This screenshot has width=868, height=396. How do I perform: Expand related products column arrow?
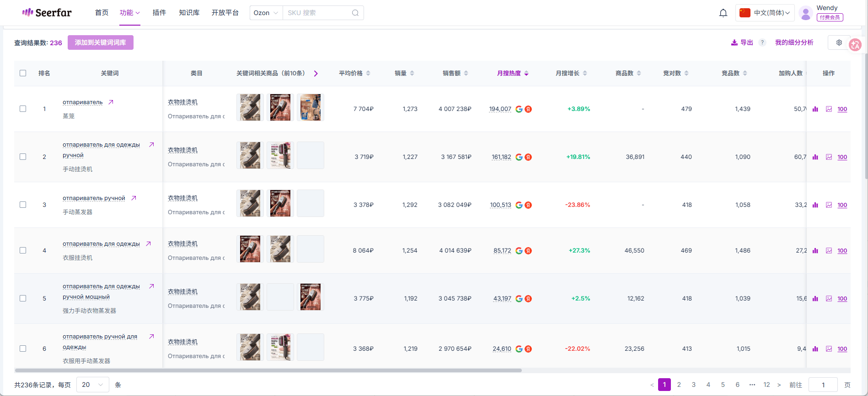click(316, 73)
